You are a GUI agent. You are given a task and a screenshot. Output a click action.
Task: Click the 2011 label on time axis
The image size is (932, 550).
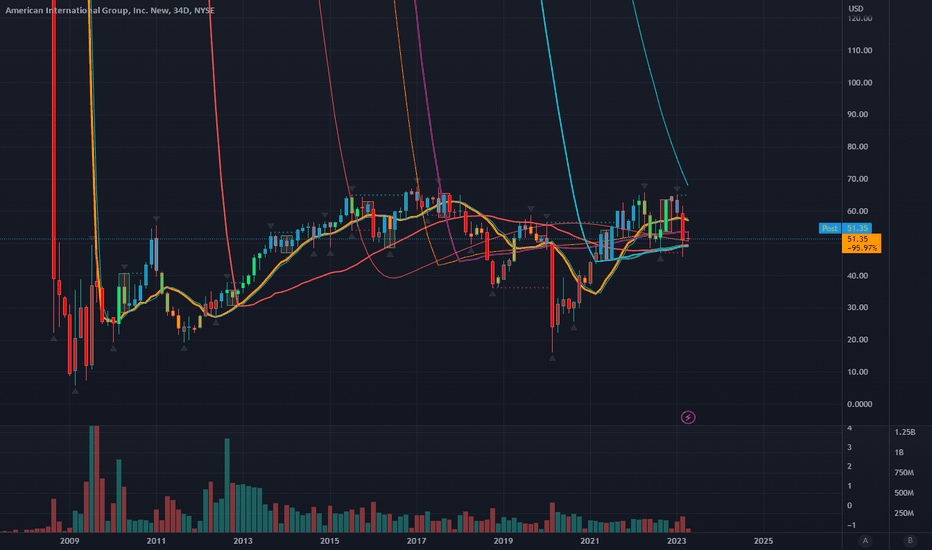[156, 540]
